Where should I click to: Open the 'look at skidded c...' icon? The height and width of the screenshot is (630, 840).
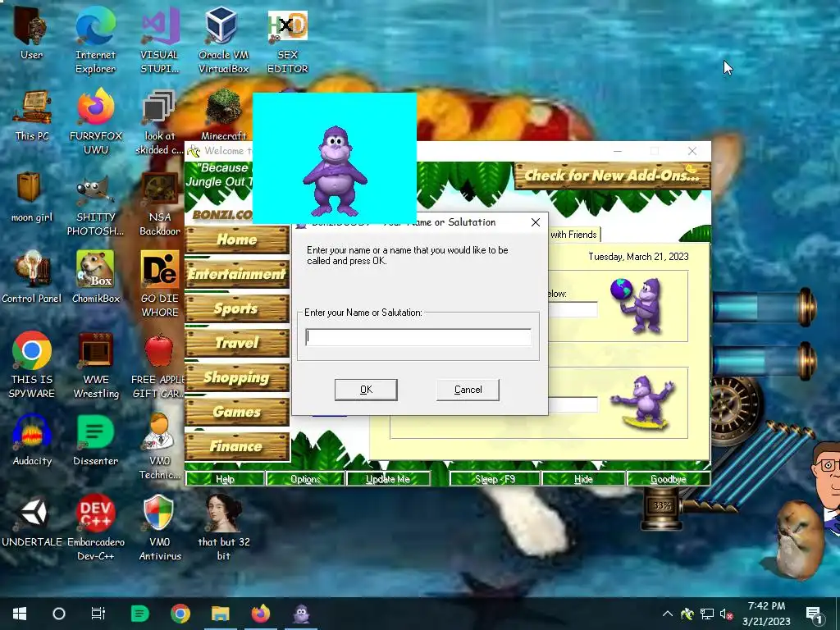click(159, 122)
